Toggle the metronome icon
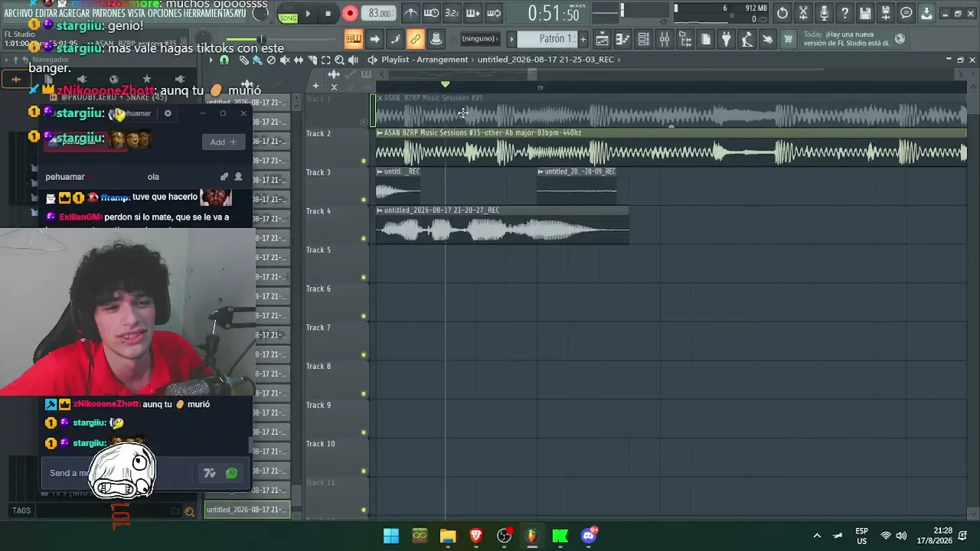980x551 pixels. click(x=411, y=13)
